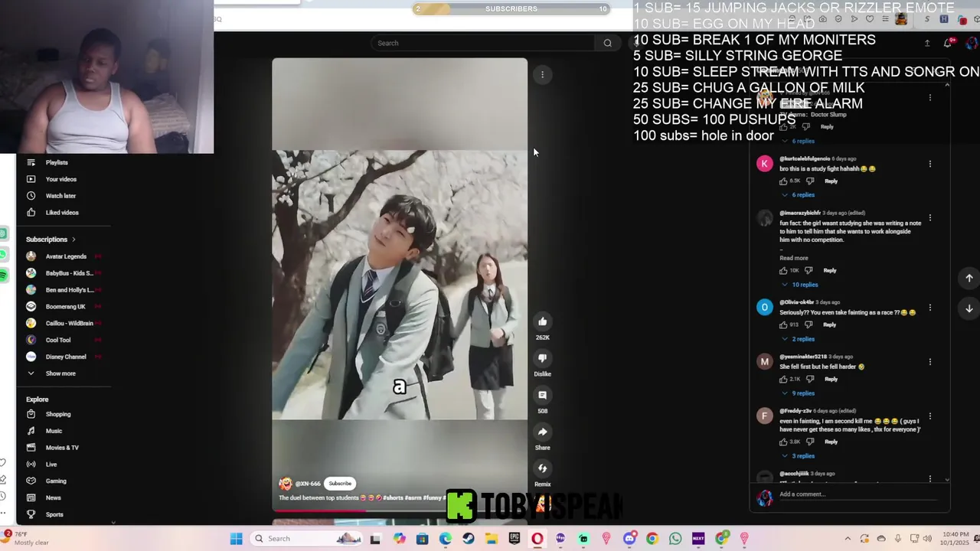The width and height of the screenshot is (980, 551).
Task: Click the search magnifier button
Action: (608, 43)
